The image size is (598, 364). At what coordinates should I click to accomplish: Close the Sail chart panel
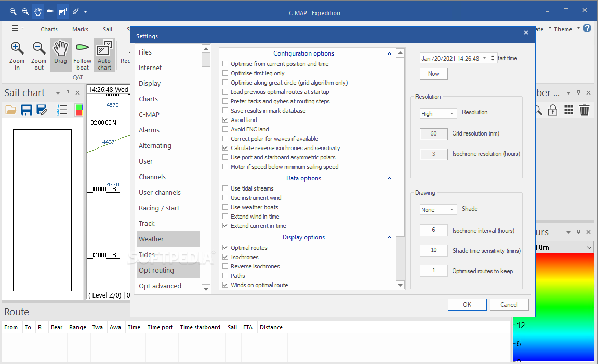[78, 92]
